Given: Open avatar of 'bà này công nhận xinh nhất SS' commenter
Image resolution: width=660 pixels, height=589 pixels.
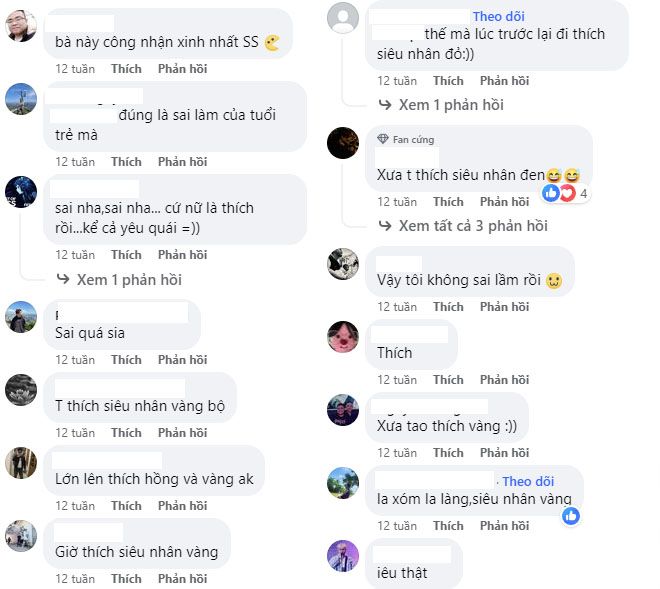Looking at the screenshot, I should [x=21, y=26].
